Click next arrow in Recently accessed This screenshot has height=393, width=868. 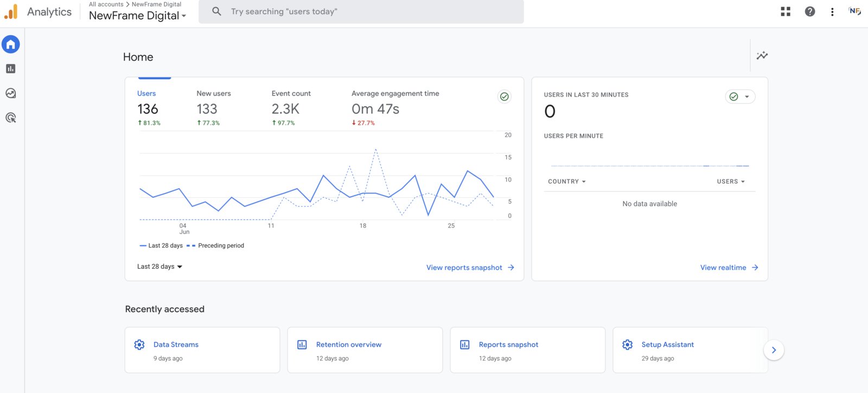[x=774, y=350]
